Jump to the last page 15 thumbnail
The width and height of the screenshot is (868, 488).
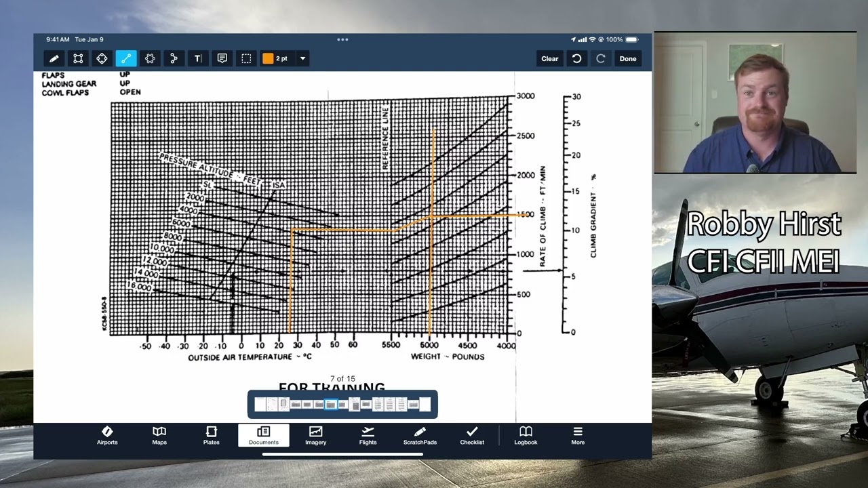pos(425,405)
